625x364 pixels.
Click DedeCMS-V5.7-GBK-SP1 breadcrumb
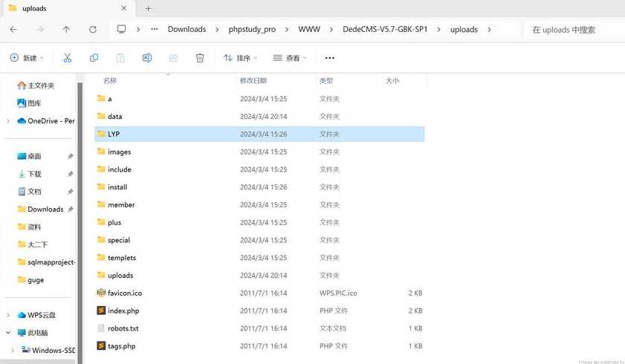pyautogui.click(x=385, y=30)
